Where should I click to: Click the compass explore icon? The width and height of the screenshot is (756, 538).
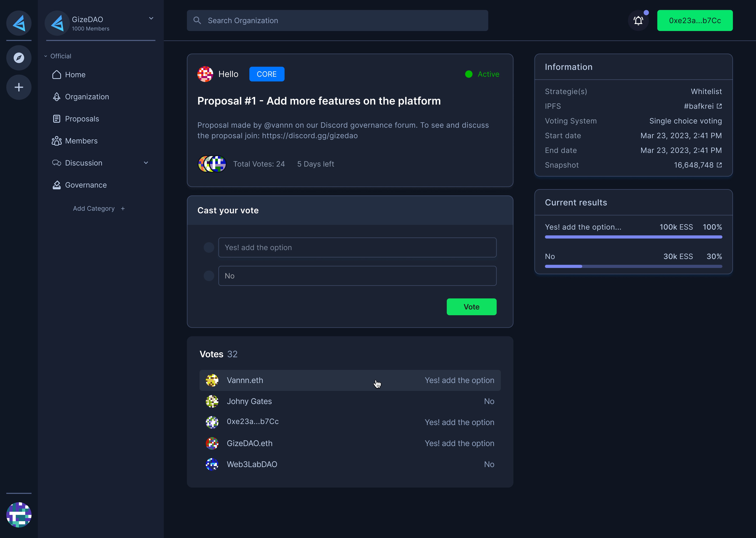coord(19,58)
